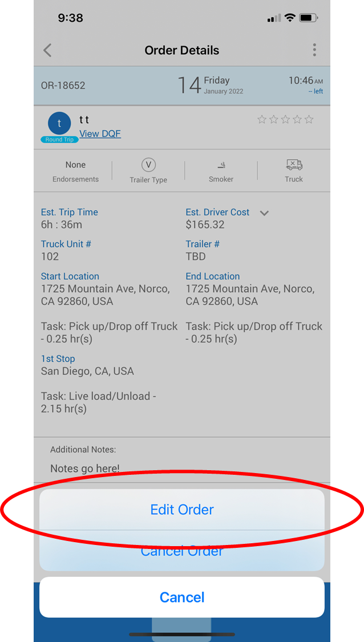Image resolution: width=364 pixels, height=642 pixels.
Task: Tap the Trailer Type V icon
Action: (148, 165)
